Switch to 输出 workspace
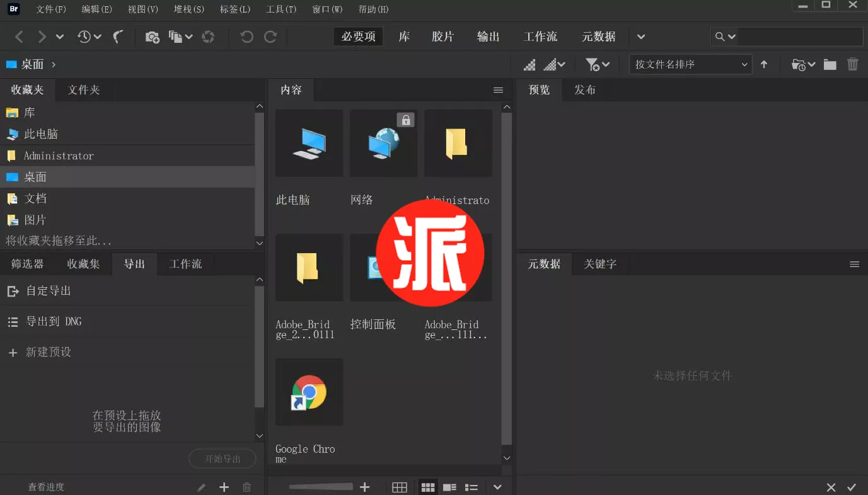This screenshot has height=495, width=868. pyautogui.click(x=488, y=37)
